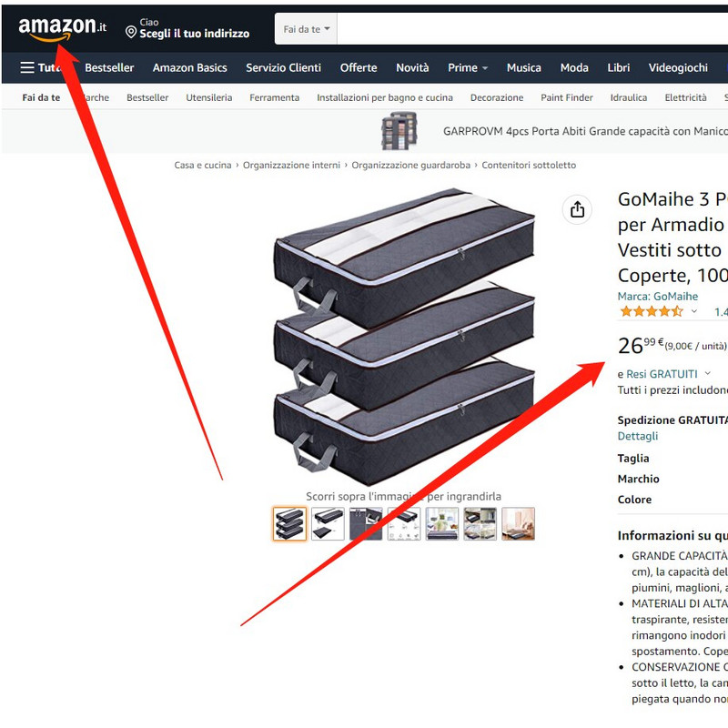Click into the search input field
Screen dimensions: 728x728
pyautogui.click(x=532, y=29)
